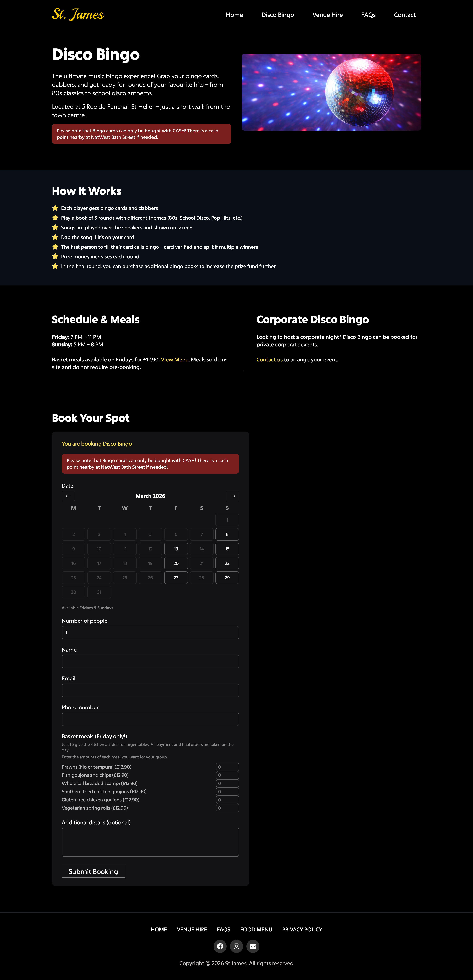Viewport: 473px width, 980px height.
Task: Click the Number of people field
Action: (x=150, y=633)
